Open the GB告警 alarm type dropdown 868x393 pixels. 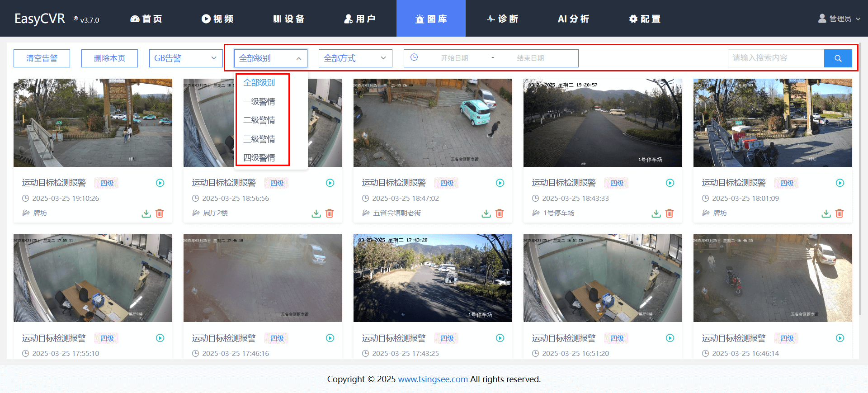[185, 58]
